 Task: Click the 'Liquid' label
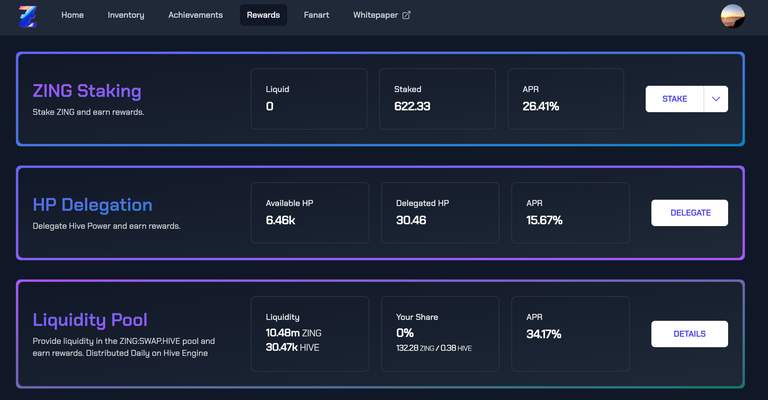coord(277,89)
